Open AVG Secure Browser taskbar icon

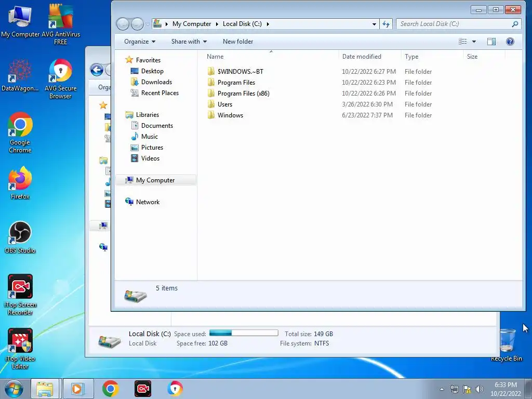[175, 389]
